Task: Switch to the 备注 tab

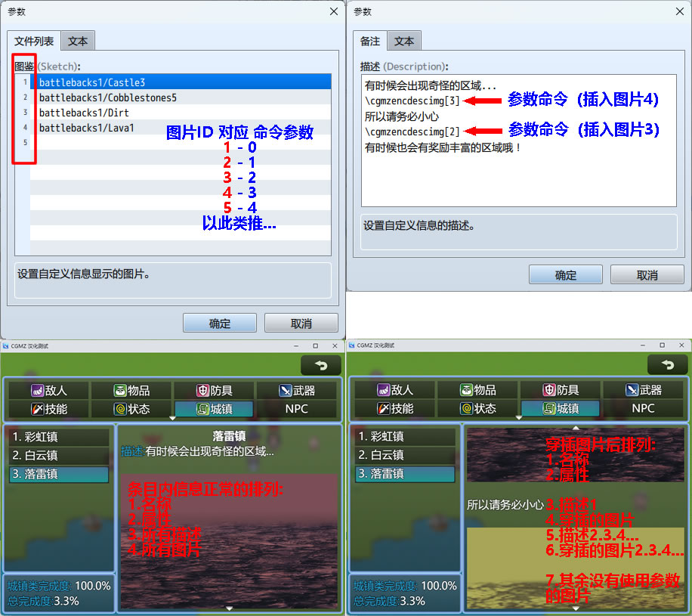Action: tap(370, 41)
